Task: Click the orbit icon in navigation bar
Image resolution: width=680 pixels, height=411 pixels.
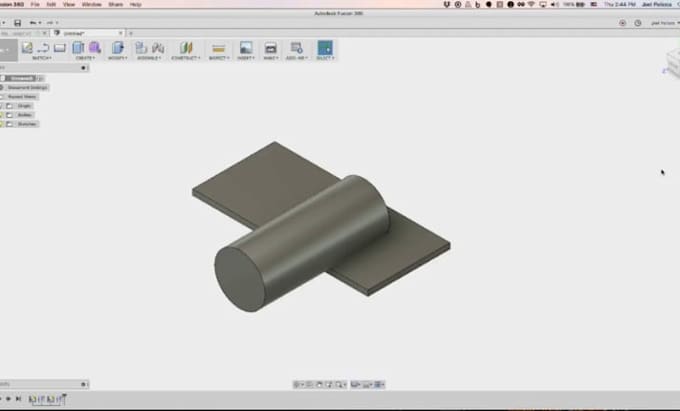Action: pyautogui.click(x=298, y=385)
